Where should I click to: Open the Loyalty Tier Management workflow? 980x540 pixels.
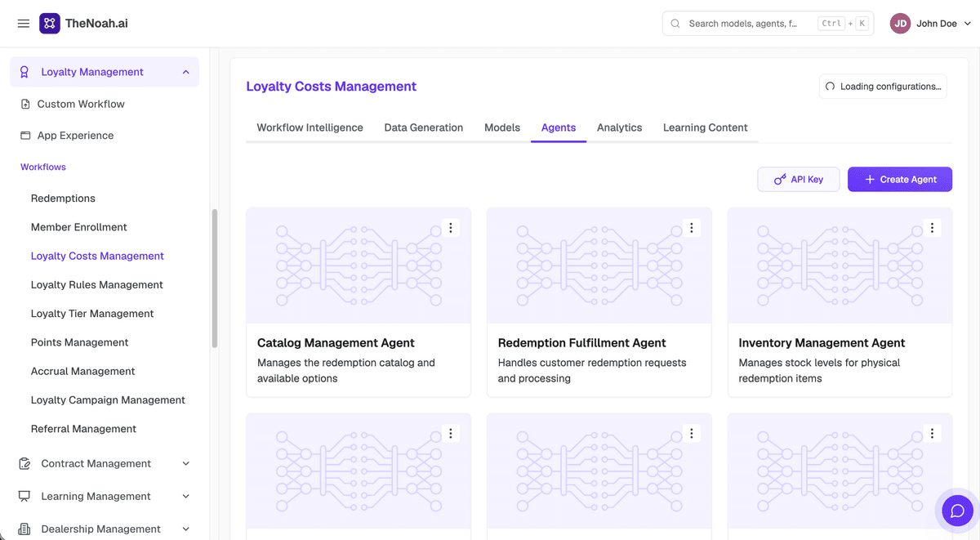click(92, 314)
